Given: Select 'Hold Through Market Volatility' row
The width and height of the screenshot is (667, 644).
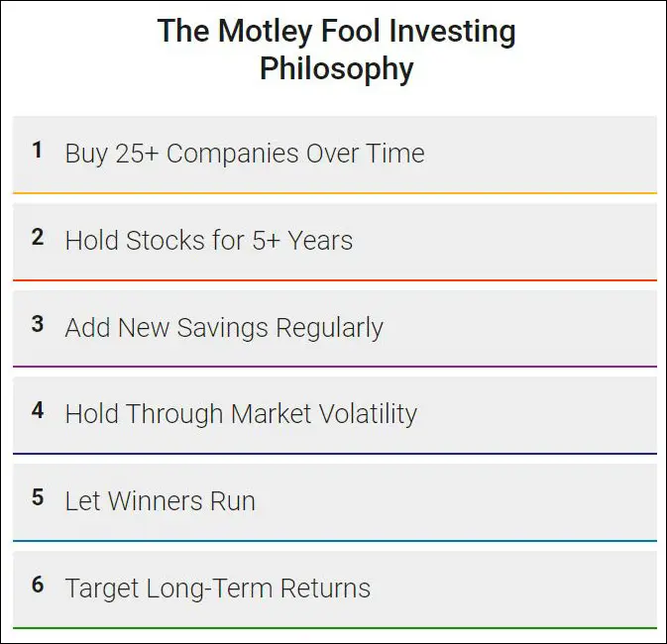Looking at the screenshot, I should pyautogui.click(x=241, y=414).
